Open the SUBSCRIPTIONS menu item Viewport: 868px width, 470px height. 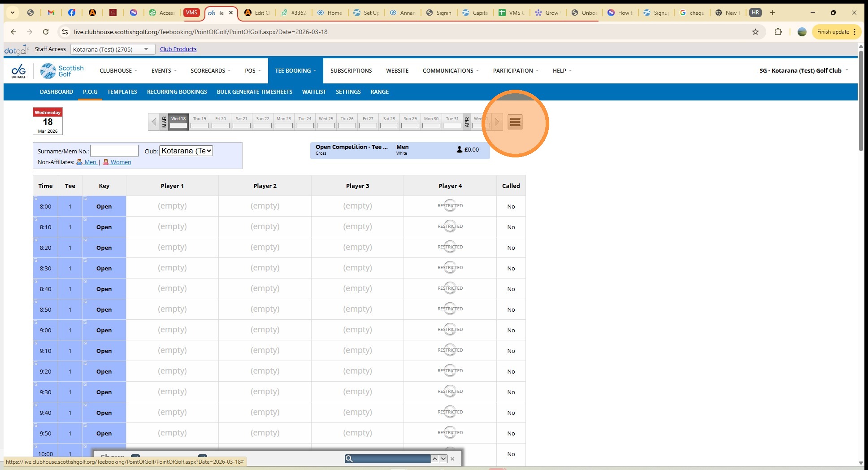(x=351, y=71)
